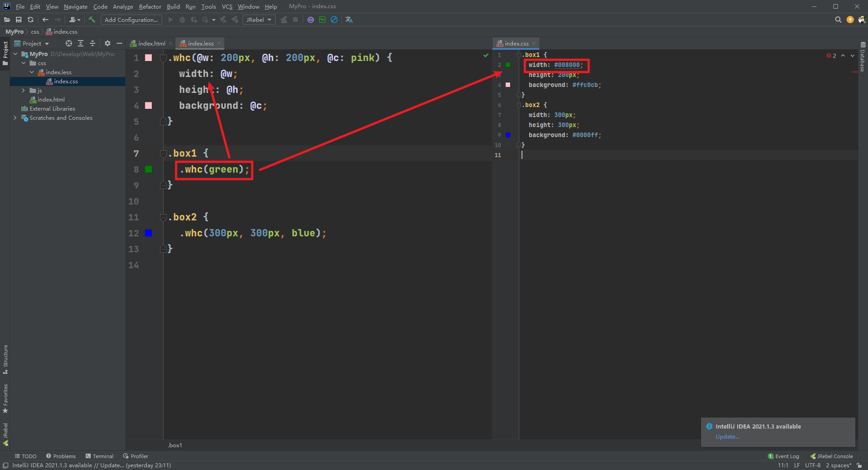Open the Terminal tool window
868x470 pixels.
99,456
